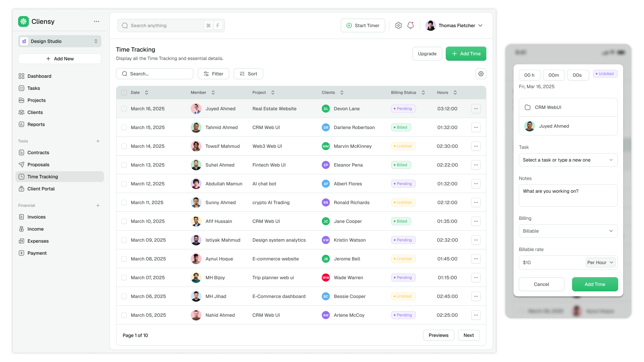Open the row menu for March 13, 2025

[x=476, y=165]
